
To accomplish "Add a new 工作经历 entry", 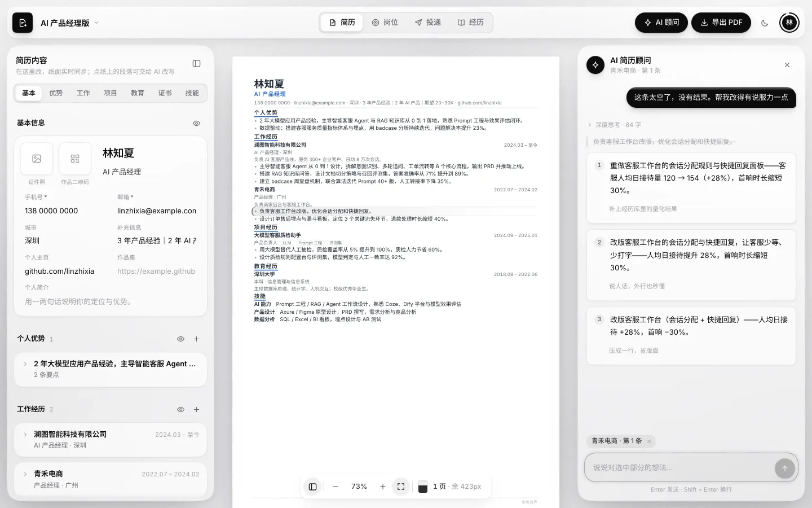I will click(197, 410).
